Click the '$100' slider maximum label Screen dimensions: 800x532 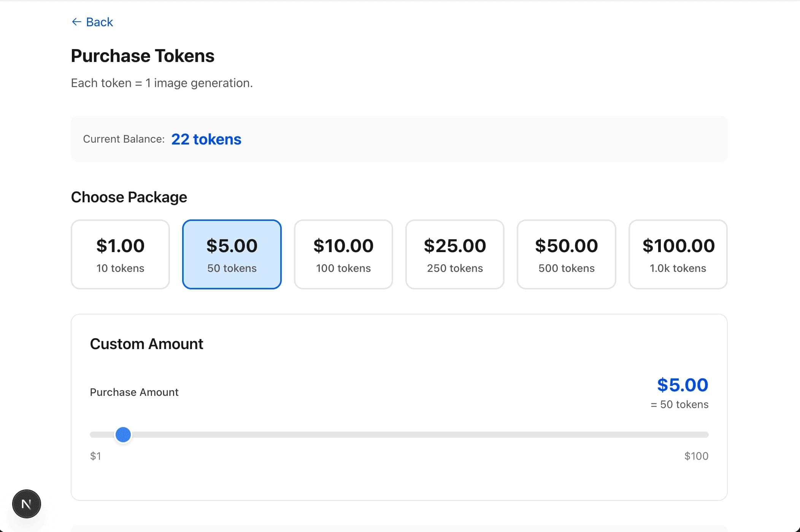[x=696, y=456]
